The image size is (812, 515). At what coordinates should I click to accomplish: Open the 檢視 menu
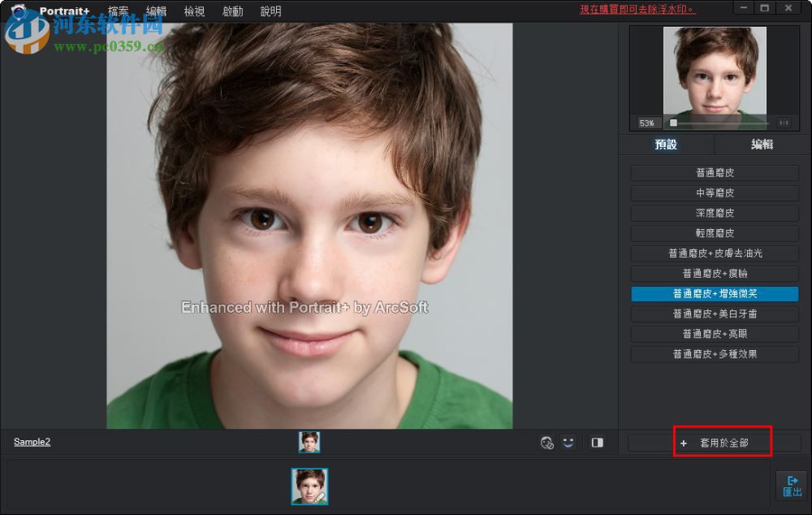coord(194,11)
